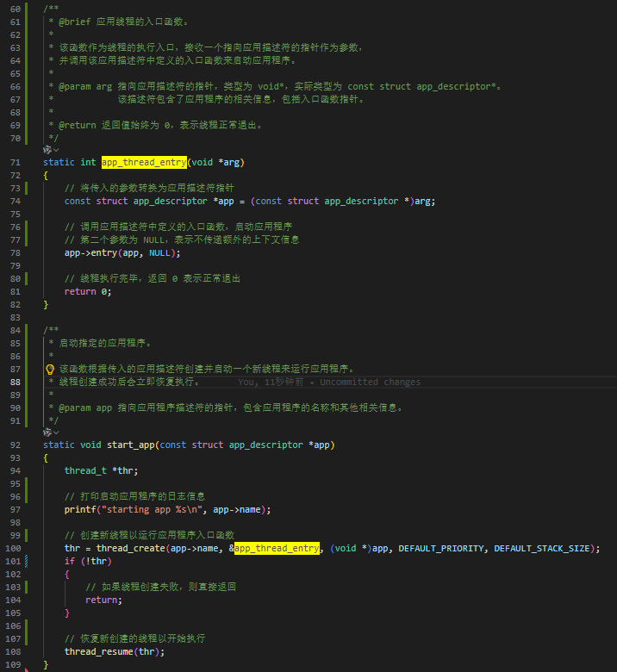
Task: Click the DEFAULT_PRIORITY constant
Action: (441, 548)
